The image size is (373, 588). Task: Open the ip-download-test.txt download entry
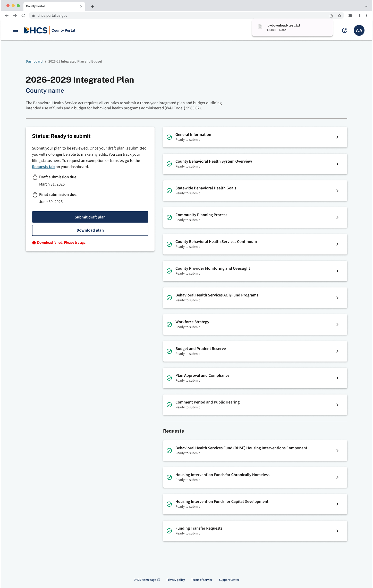click(x=292, y=28)
